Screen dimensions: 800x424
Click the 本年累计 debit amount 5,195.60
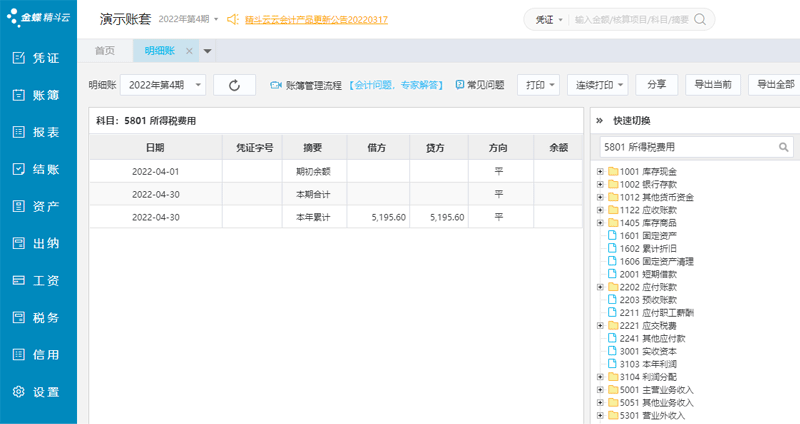[389, 217]
